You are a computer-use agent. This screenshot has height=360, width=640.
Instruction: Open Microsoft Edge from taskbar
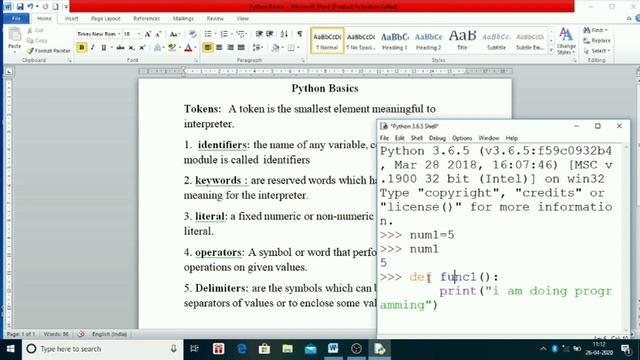coord(242,349)
